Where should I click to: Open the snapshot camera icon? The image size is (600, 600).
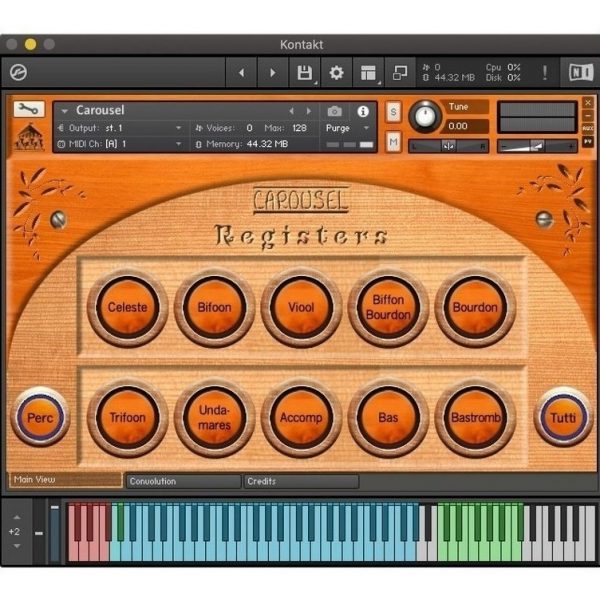coord(334,111)
